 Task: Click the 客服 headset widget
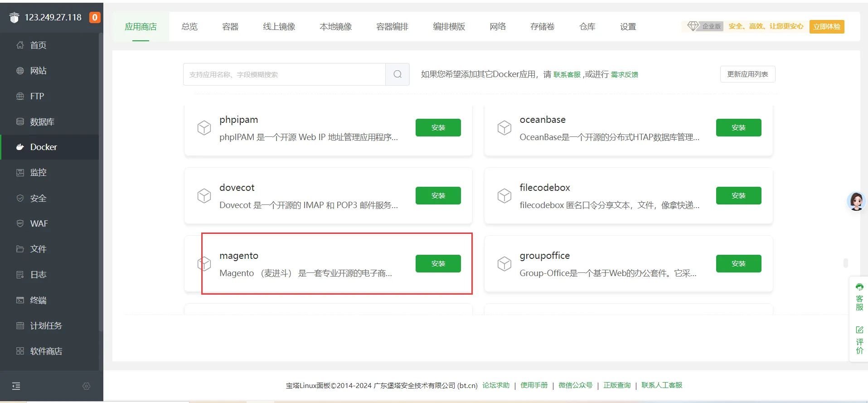coord(859,297)
